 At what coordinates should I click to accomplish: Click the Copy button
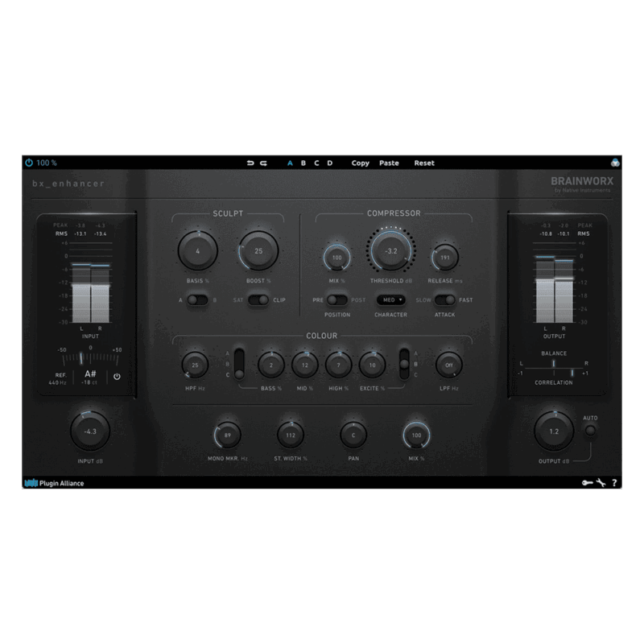pos(360,163)
